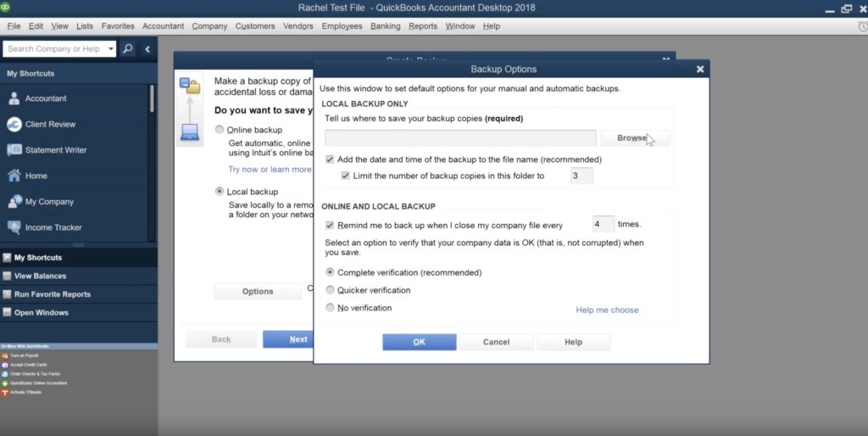Image resolution: width=868 pixels, height=436 pixels.
Task: Restore down the QuickBooks window
Action: click(847, 8)
